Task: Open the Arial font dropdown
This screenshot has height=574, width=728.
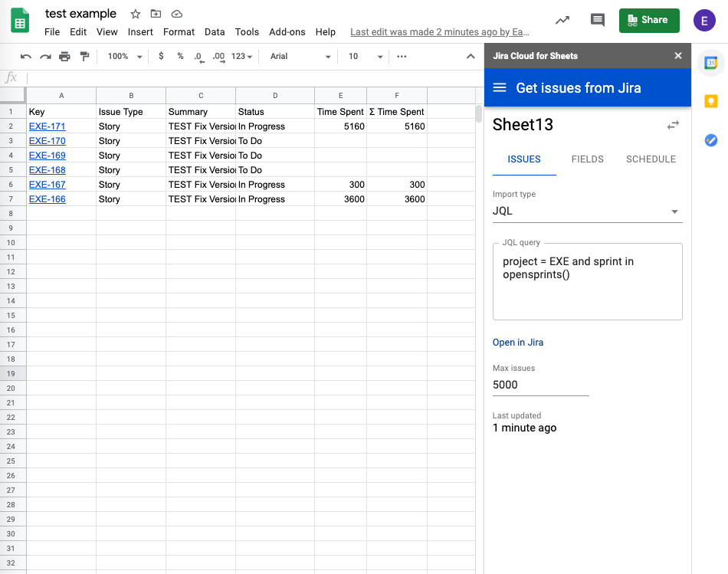Action: (x=300, y=57)
